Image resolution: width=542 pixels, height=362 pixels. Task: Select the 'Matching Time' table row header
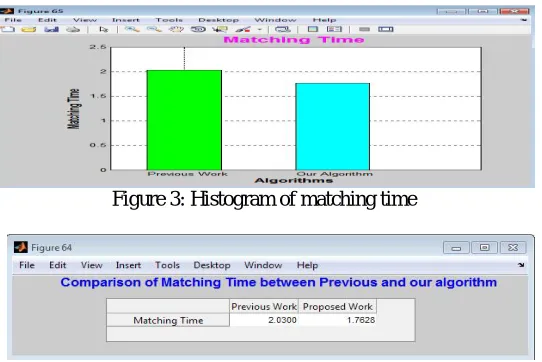[168, 320]
